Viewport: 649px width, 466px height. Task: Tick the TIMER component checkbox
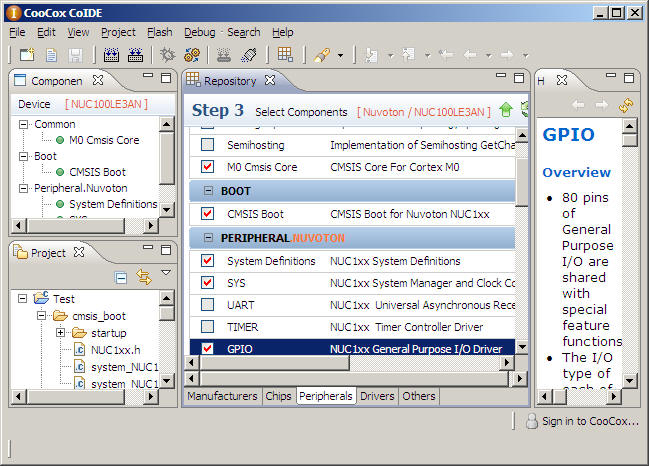207,326
